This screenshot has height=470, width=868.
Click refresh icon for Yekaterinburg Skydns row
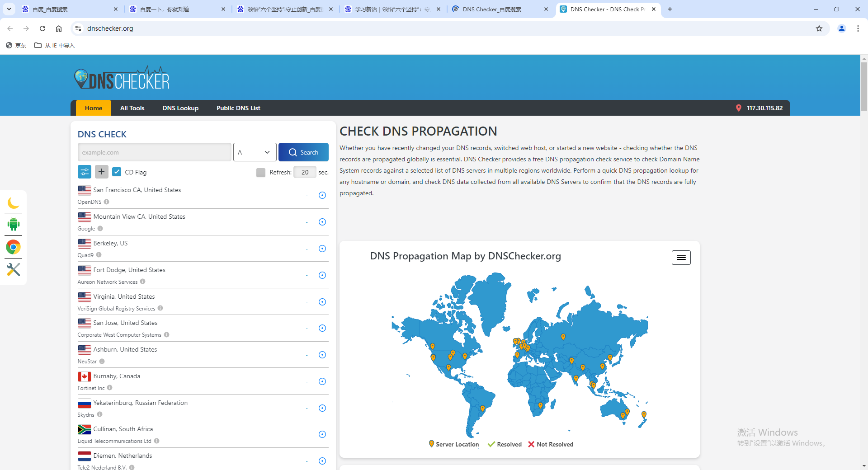click(x=322, y=408)
